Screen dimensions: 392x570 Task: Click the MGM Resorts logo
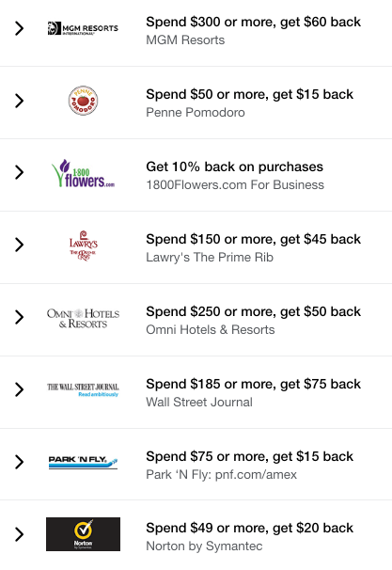click(x=84, y=28)
